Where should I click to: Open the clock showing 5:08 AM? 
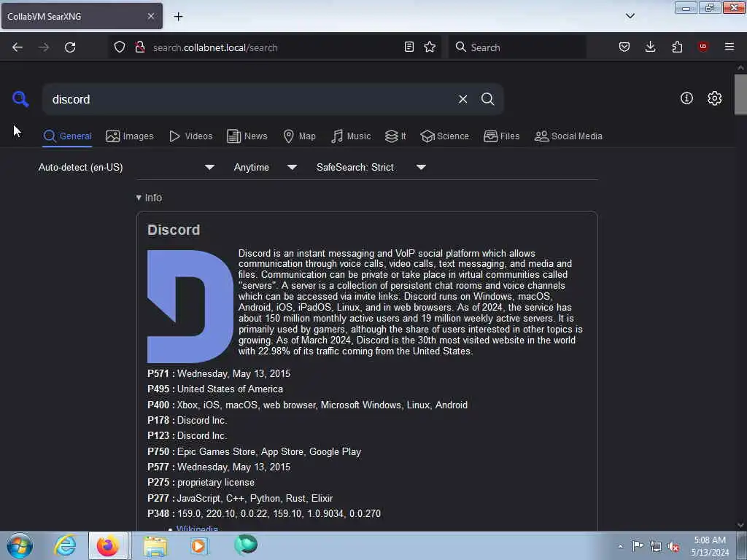point(710,546)
